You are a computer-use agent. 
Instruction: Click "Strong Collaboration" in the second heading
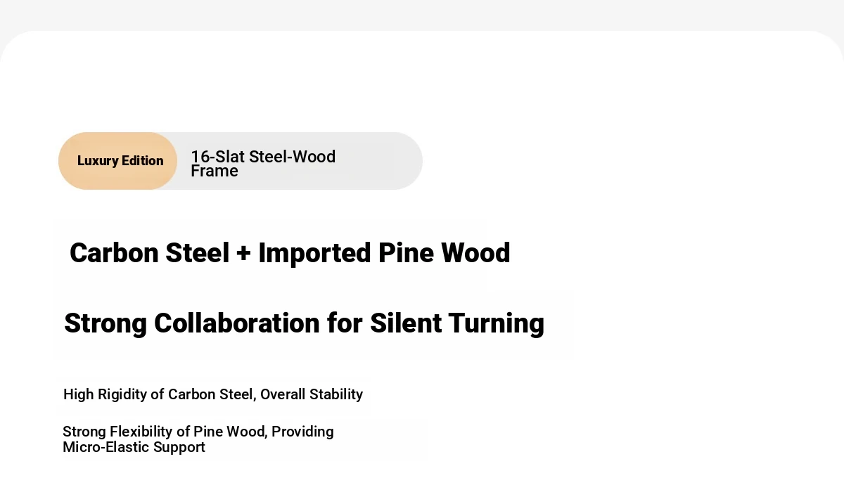pos(191,323)
